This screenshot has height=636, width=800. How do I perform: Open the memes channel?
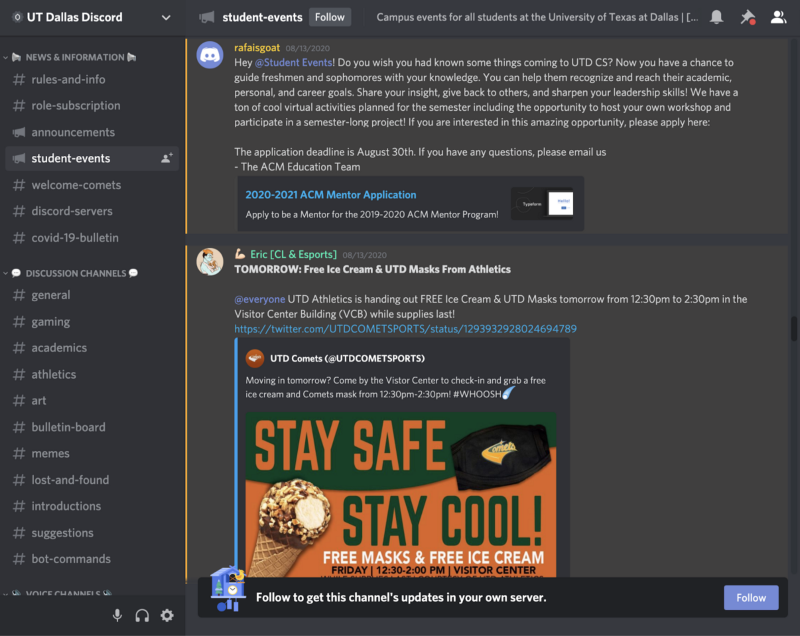pyautogui.click(x=92, y=453)
